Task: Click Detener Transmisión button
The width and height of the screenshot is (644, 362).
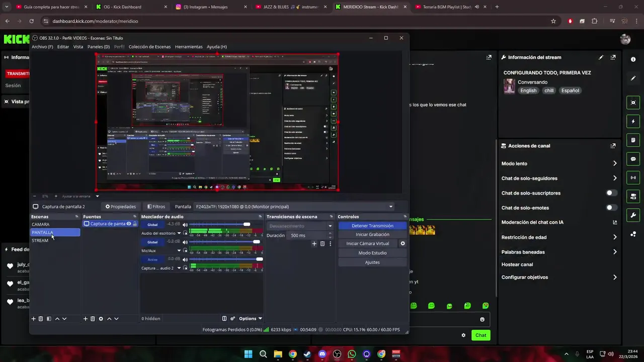Action: click(372, 226)
